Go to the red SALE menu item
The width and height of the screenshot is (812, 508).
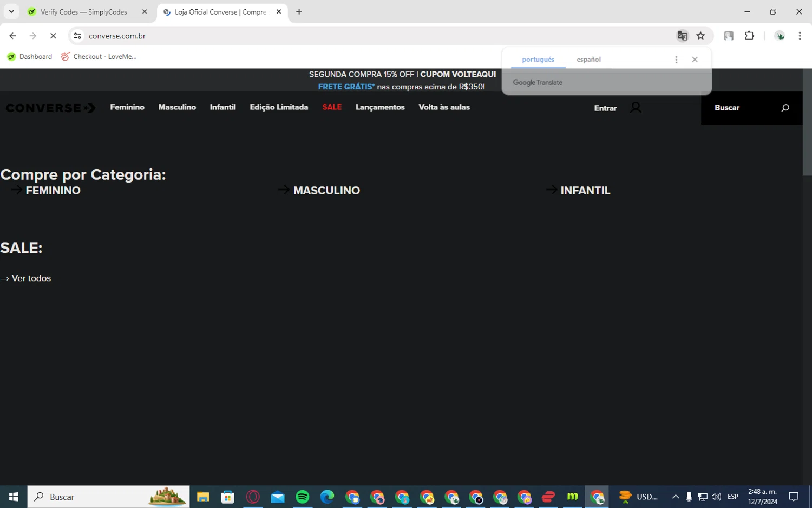332,107
